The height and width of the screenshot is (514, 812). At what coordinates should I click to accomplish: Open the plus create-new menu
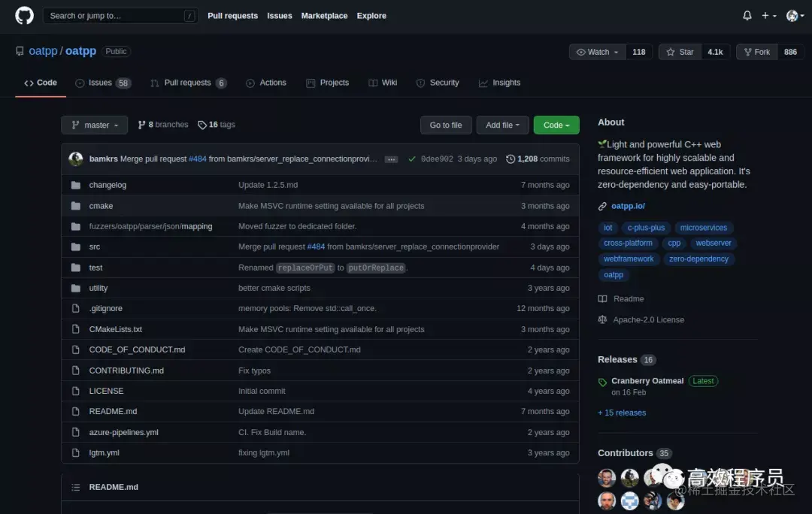768,16
